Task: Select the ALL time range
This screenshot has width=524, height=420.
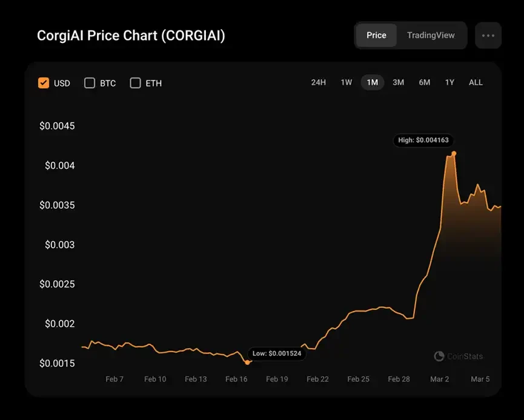Action: click(x=476, y=82)
